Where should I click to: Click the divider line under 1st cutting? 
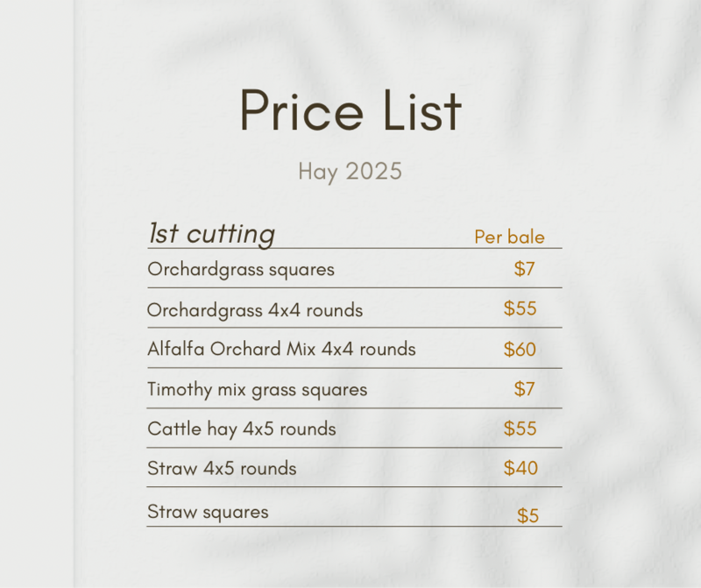click(x=355, y=248)
